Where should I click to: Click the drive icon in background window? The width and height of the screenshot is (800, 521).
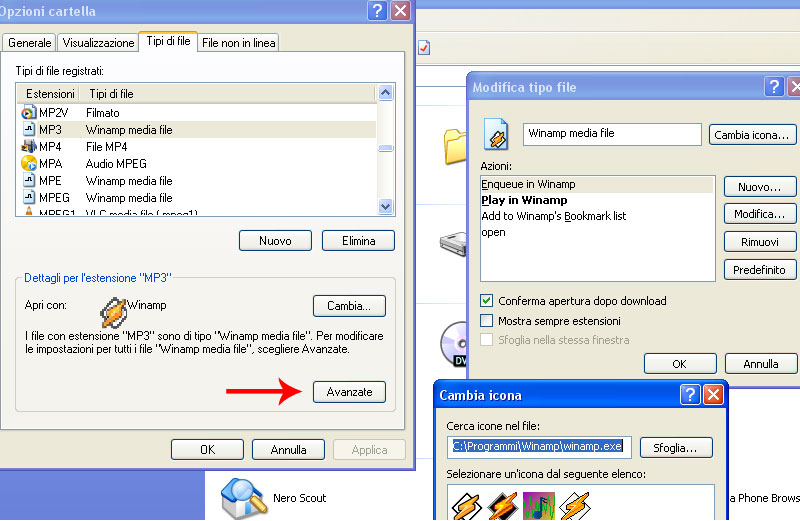(454, 244)
